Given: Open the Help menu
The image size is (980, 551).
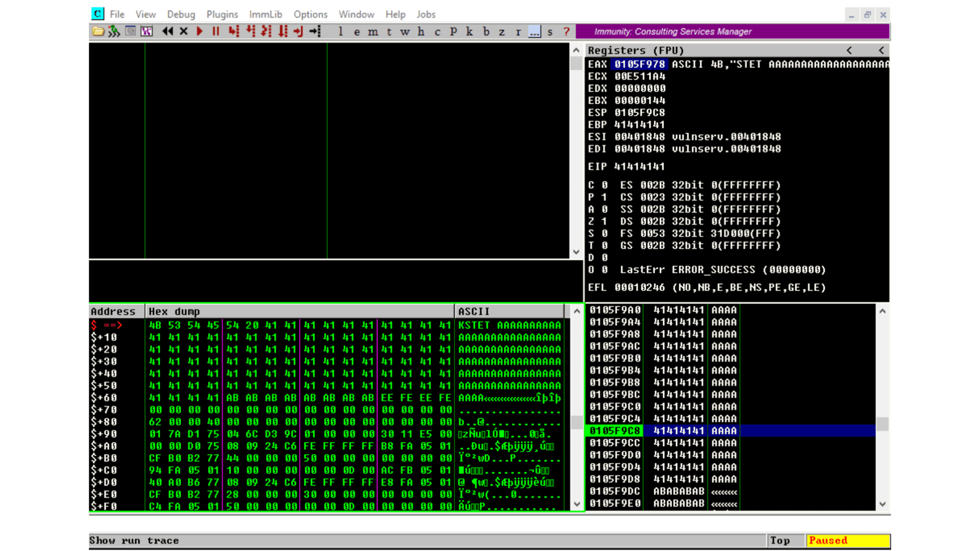Looking at the screenshot, I should point(395,14).
